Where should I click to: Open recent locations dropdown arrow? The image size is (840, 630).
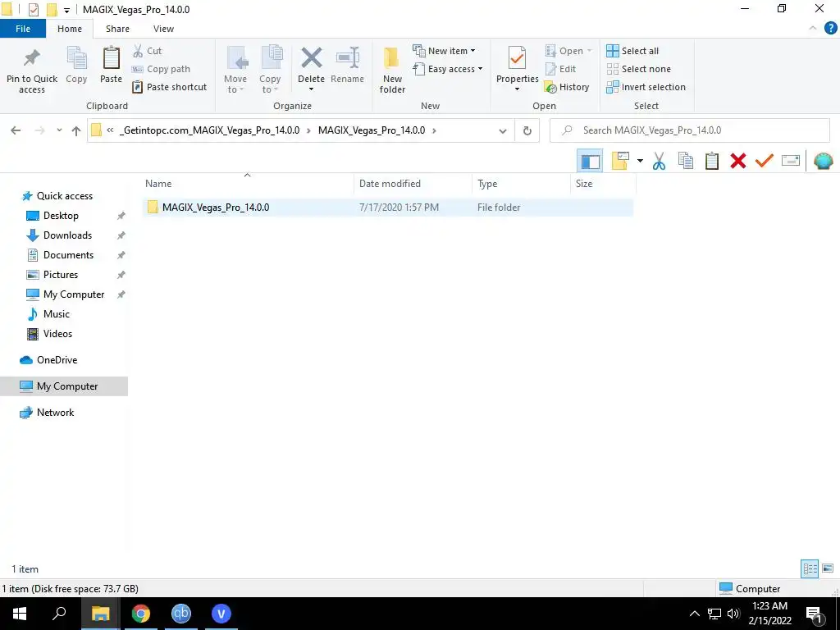[x=59, y=130]
